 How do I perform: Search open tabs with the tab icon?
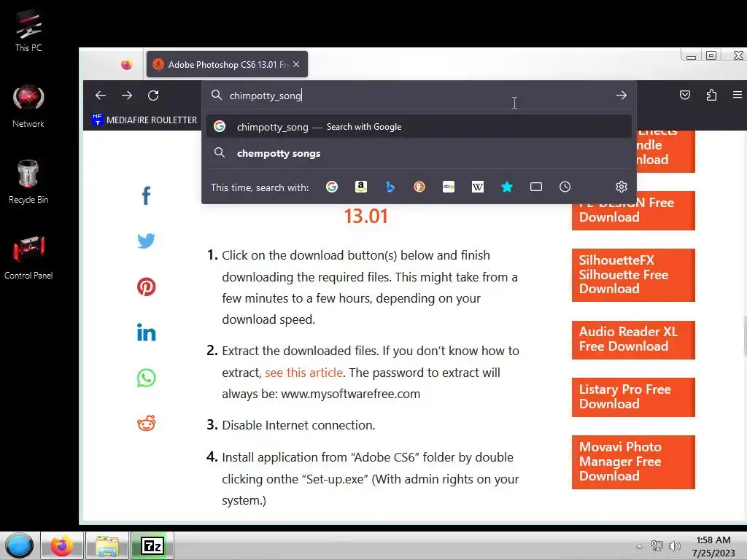pyautogui.click(x=536, y=187)
